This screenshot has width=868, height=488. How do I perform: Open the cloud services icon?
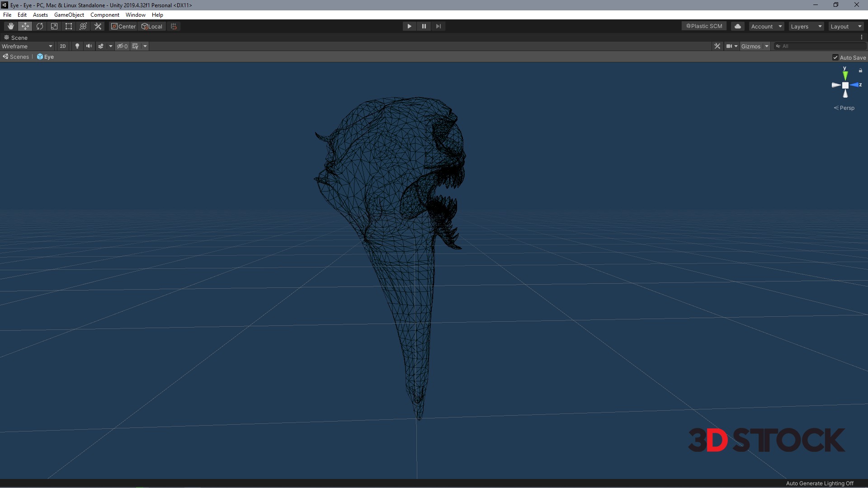(737, 26)
